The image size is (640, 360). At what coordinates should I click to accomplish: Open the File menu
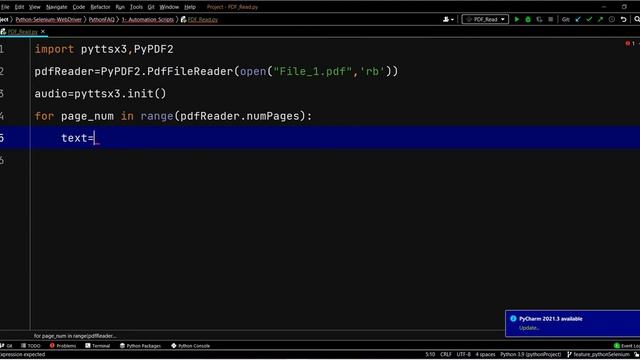click(5, 7)
